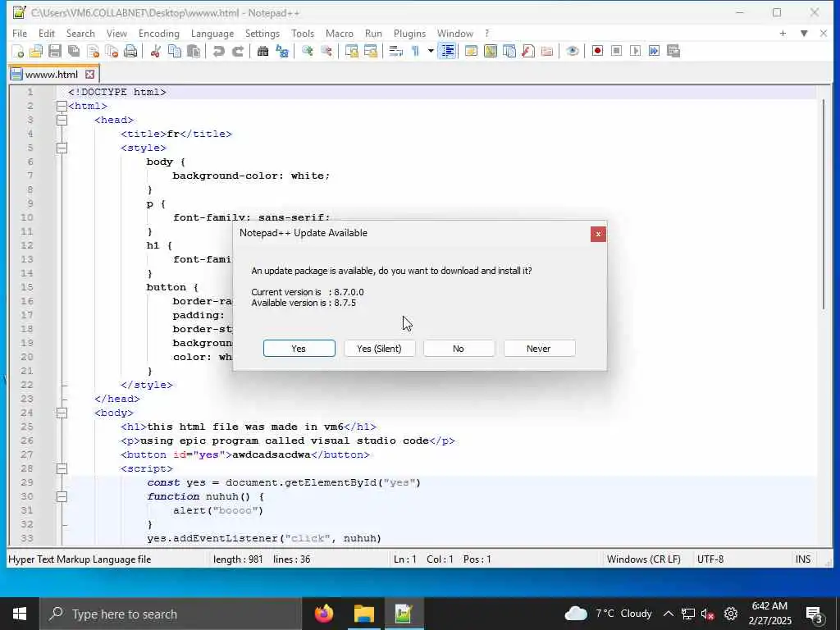Click the Synchronize Vertical Scrolling icon
Viewport: 840px width, 630px height.
click(351, 52)
